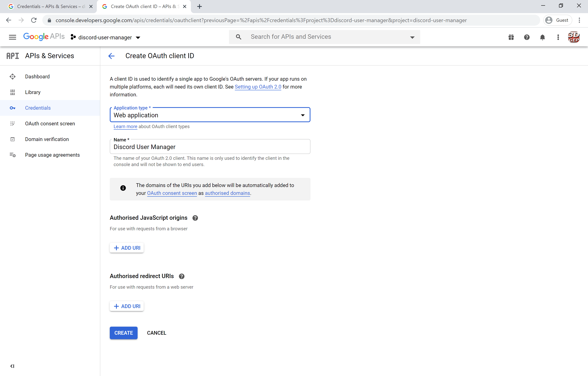
Task: Click the CREATE button
Action: 124,333
